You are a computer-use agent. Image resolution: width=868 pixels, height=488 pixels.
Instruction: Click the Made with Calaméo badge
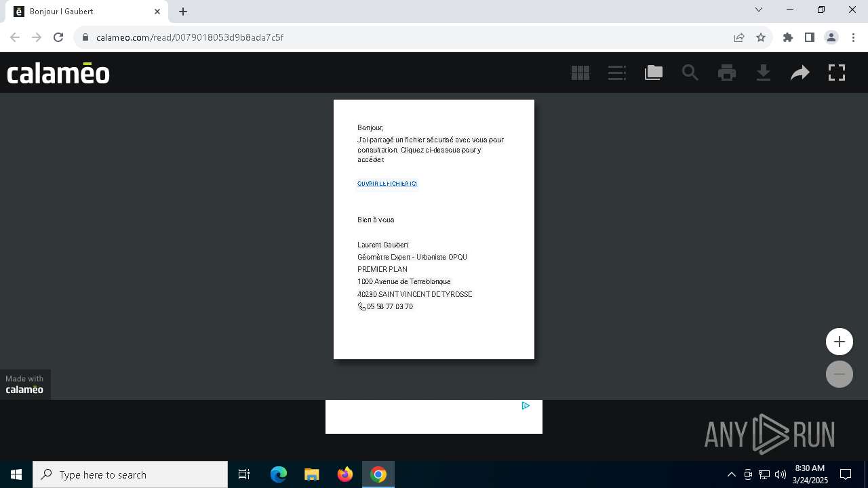25,384
